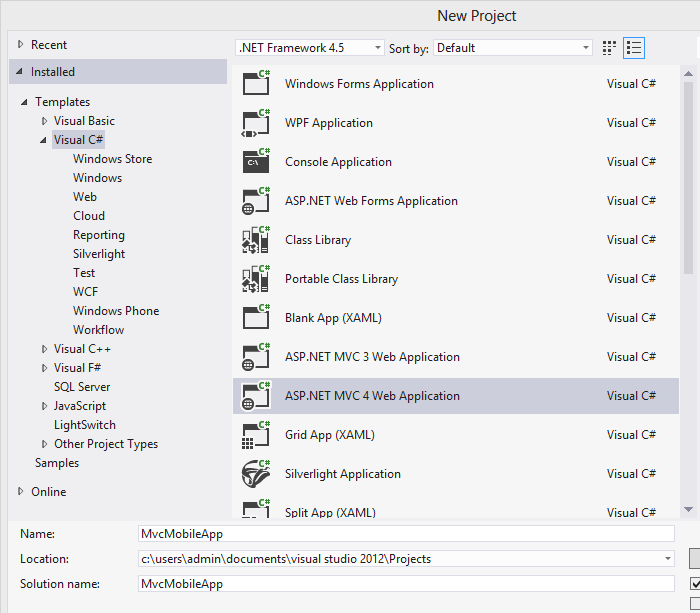Click the ASP.NET MVC 3 Web Application icon
Screen dimensions: 700x613
click(256, 356)
